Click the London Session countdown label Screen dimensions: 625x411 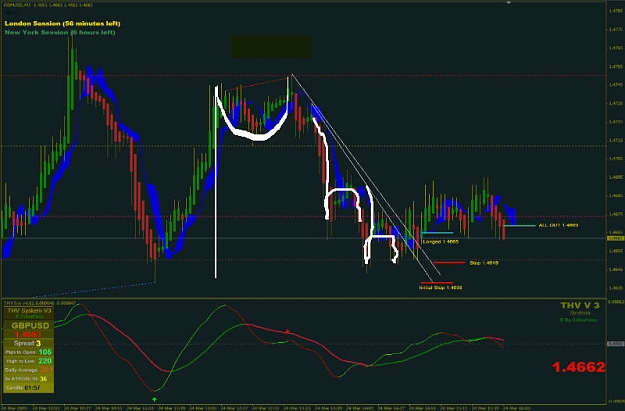click(62, 24)
